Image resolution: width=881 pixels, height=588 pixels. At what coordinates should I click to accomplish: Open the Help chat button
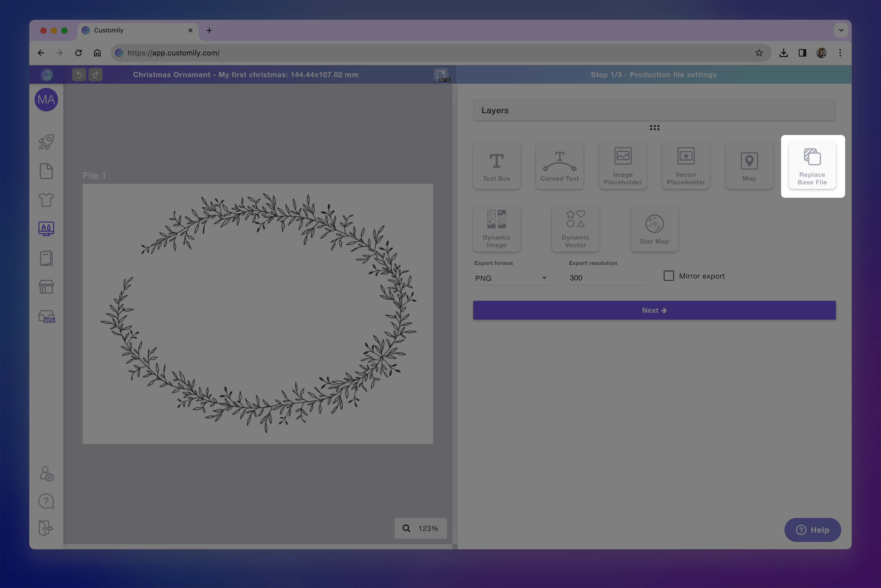pyautogui.click(x=812, y=530)
